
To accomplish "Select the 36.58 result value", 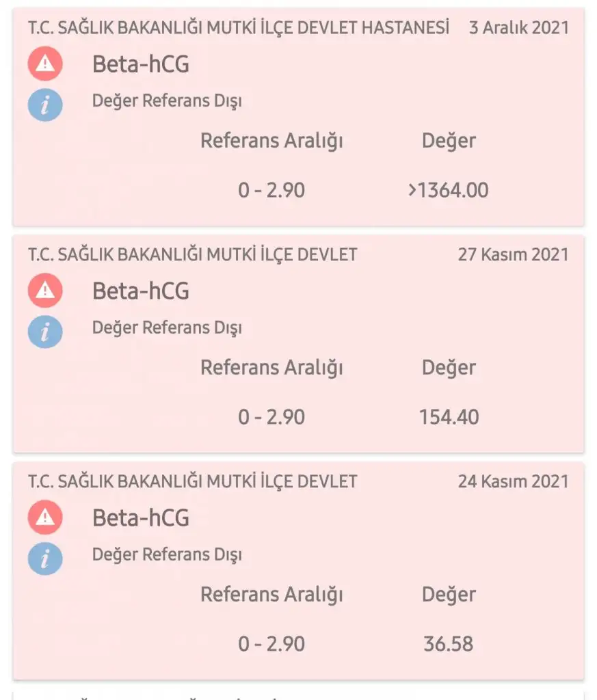I will point(449,644).
